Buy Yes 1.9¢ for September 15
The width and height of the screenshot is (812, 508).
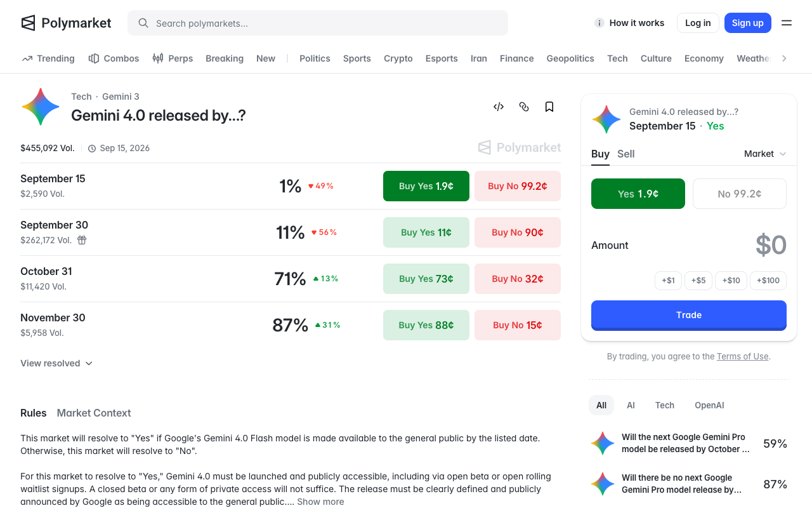pyautogui.click(x=426, y=186)
